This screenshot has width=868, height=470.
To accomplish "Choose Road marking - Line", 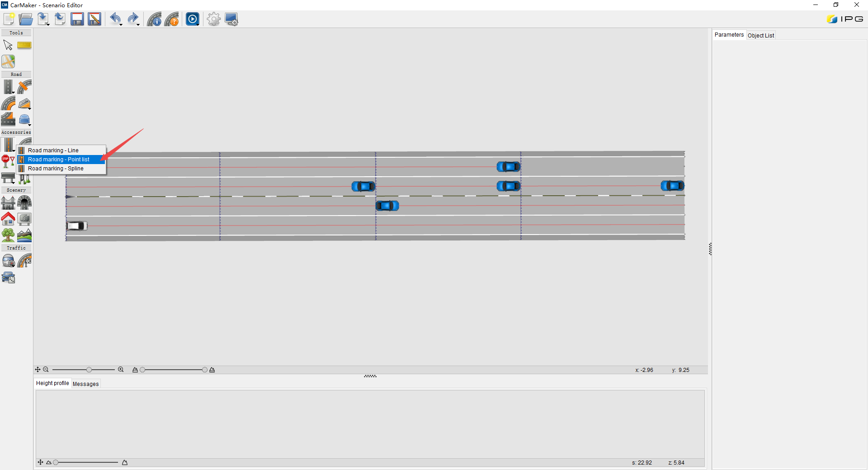I will click(x=61, y=150).
